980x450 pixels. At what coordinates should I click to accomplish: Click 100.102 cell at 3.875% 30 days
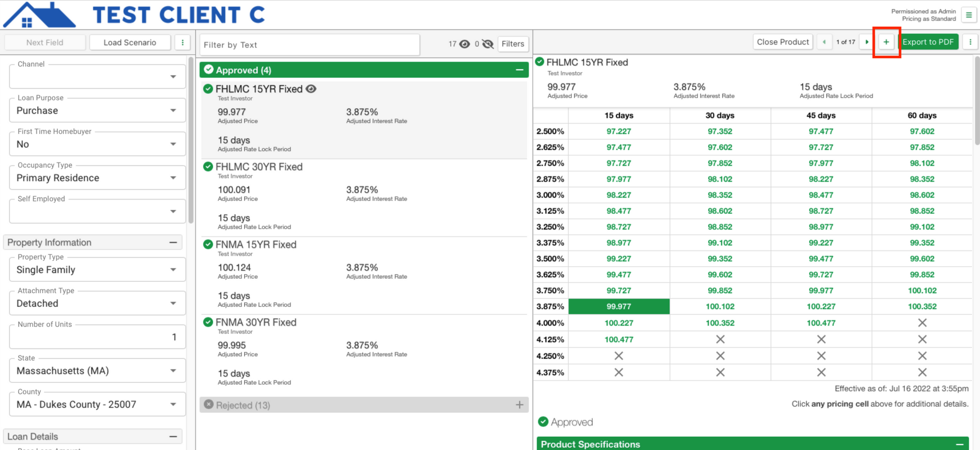(x=720, y=306)
